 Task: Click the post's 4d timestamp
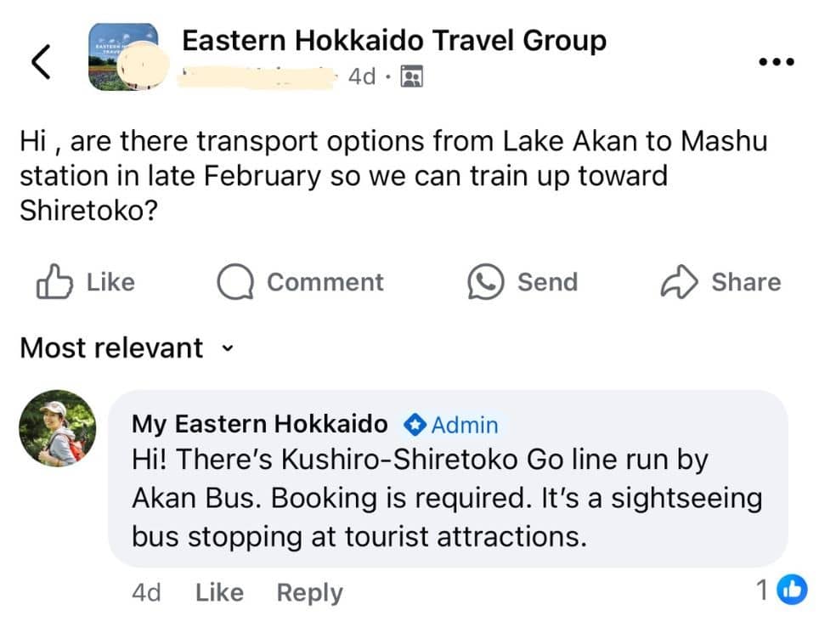362,76
